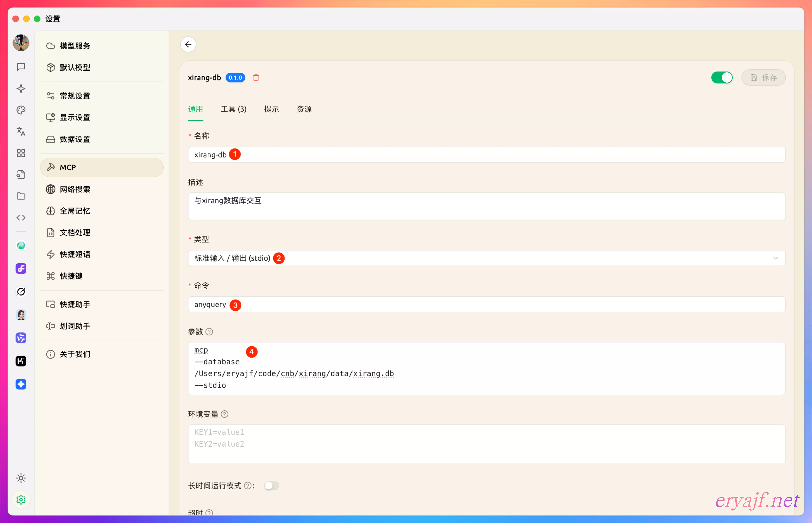Click the help icon next to 超时
Image resolution: width=812 pixels, height=523 pixels.
coord(209,513)
